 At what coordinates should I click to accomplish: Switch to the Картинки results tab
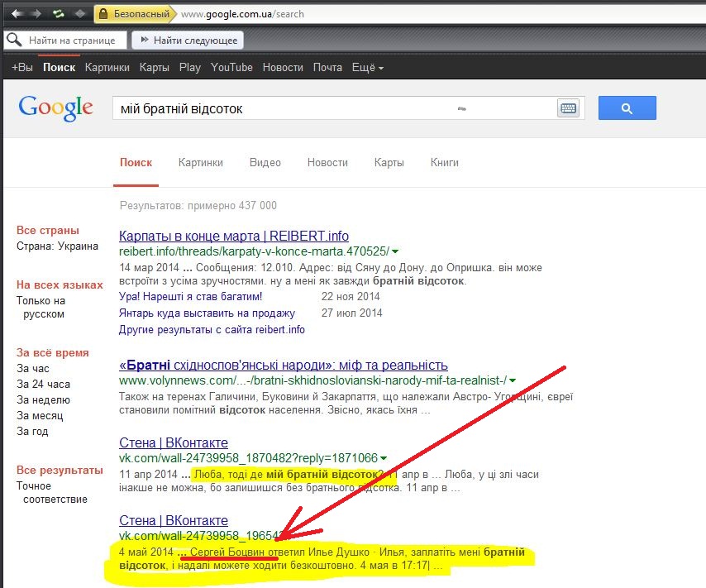200,163
